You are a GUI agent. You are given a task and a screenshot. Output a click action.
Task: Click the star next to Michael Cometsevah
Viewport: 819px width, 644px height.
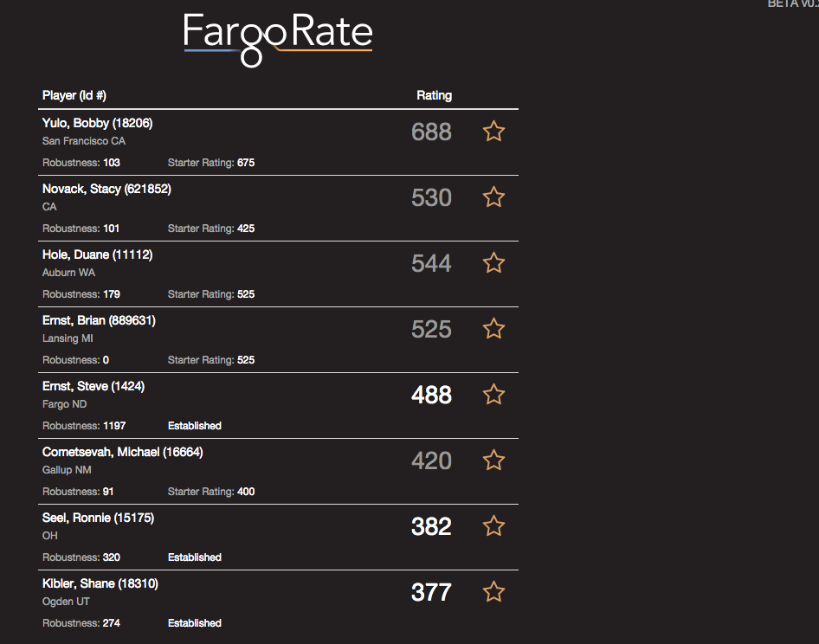coord(493,460)
